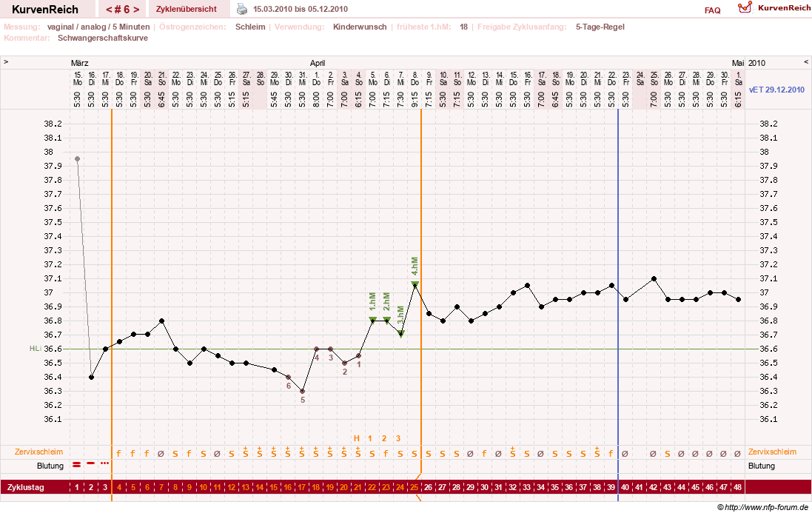Click the '8. Do' date column header
This screenshot has width=812, height=516.
(415, 78)
